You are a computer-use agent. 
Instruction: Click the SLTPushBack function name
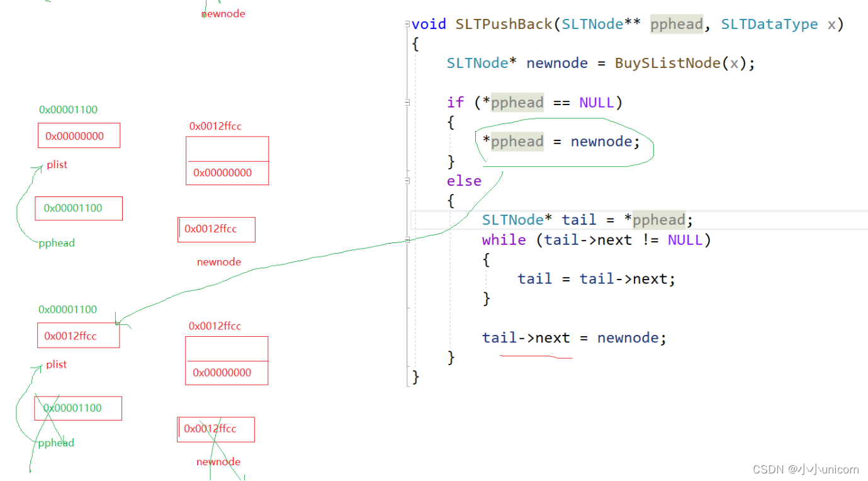click(504, 25)
